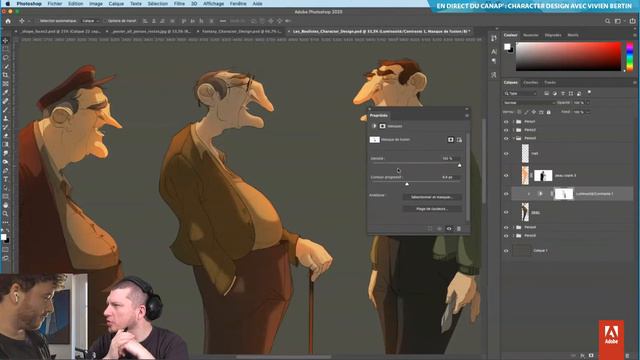Switch to the Dégradés tab
This screenshot has height=360, width=640.
click(553, 35)
